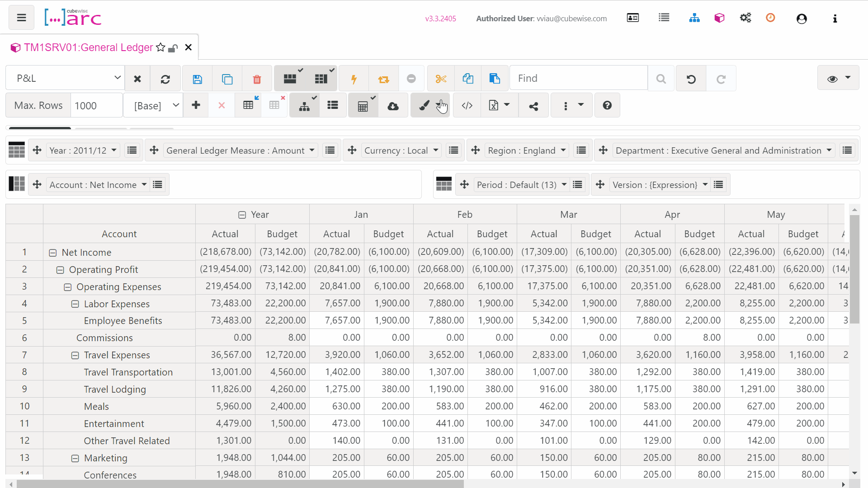Collapse the Operating Expenses row

tap(68, 287)
